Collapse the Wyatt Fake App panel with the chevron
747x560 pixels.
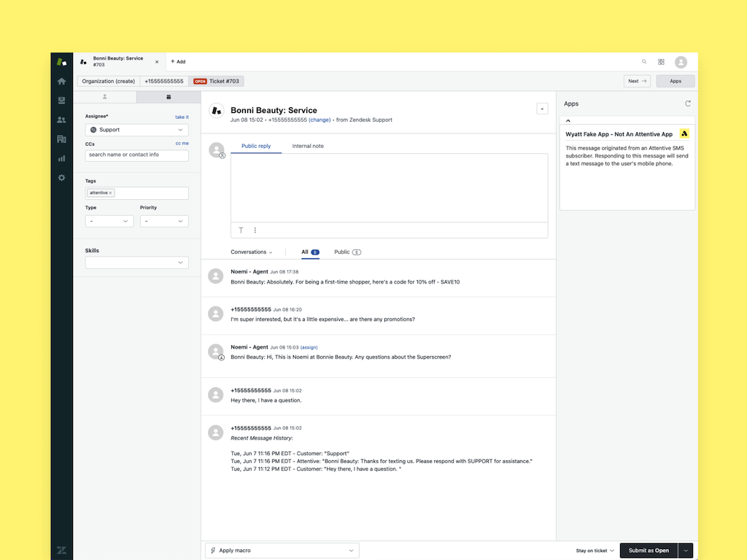[568, 120]
